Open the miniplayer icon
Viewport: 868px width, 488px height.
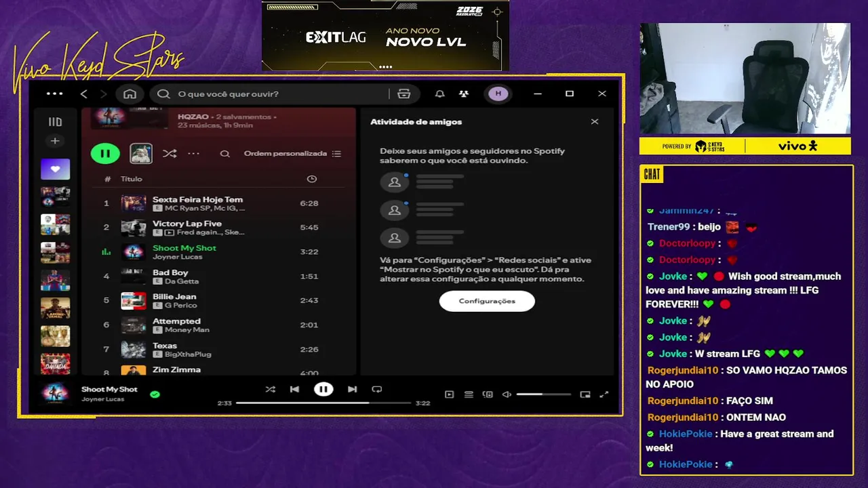coord(585,394)
